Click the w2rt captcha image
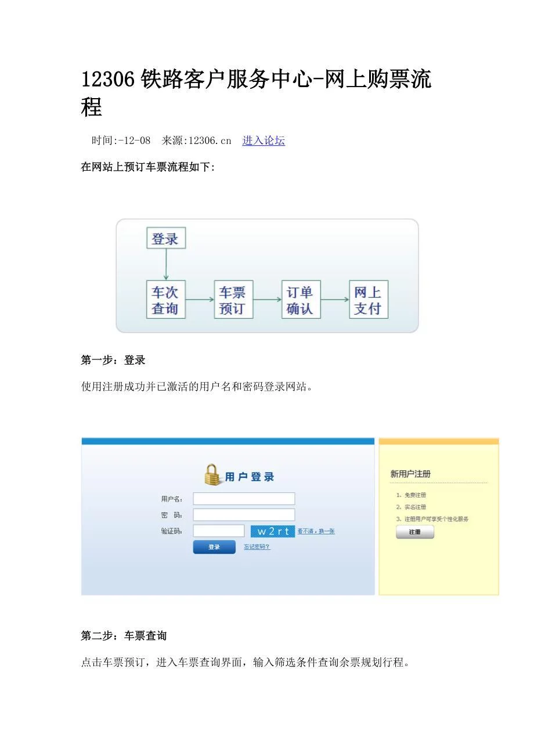 (x=273, y=531)
